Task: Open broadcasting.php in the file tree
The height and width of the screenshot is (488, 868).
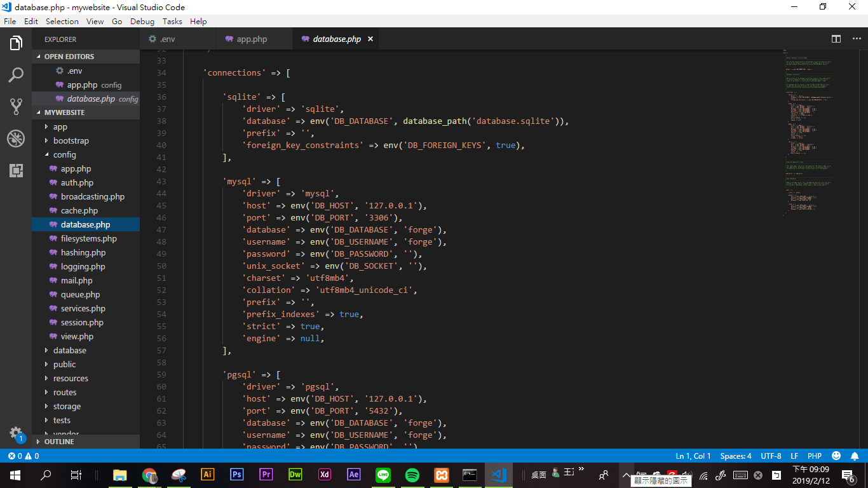Action: pyautogui.click(x=86, y=196)
